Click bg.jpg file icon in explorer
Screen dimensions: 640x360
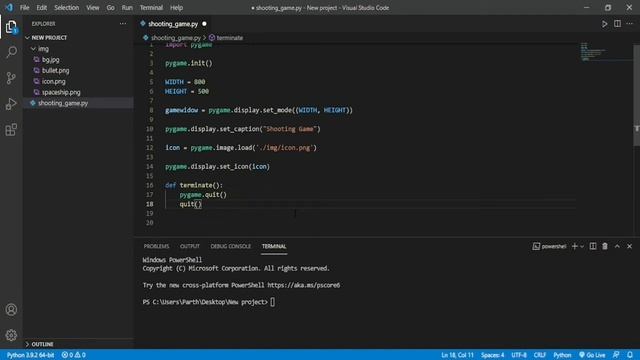tap(37, 60)
